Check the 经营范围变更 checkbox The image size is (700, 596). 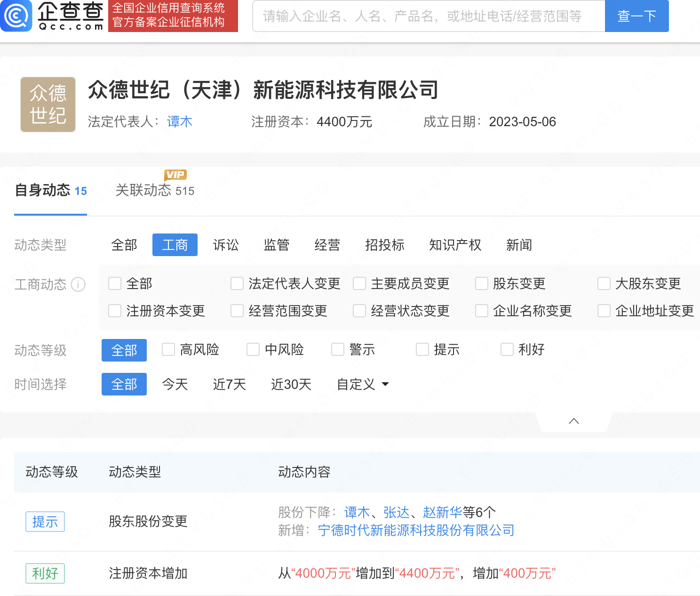(x=237, y=311)
